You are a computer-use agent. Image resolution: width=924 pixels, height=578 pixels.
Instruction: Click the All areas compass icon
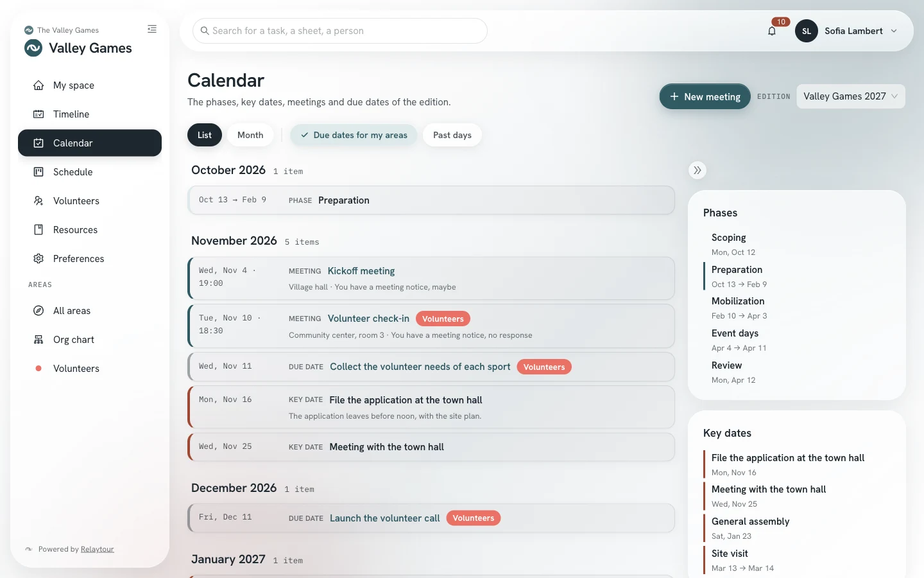point(38,311)
